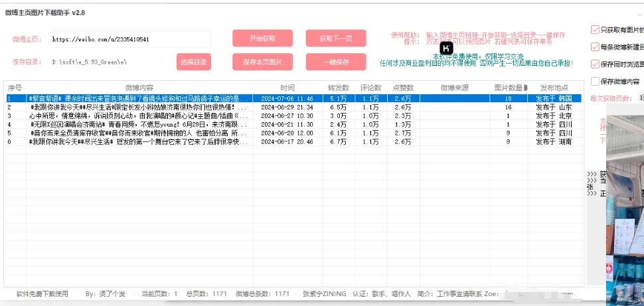
Task: Click the 5.1万 repost count cell
Action: click(x=339, y=99)
